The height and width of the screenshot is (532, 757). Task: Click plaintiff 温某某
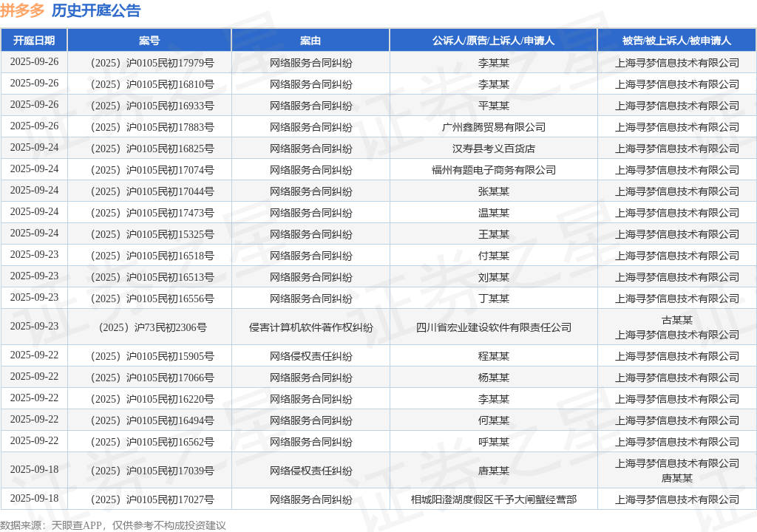pyautogui.click(x=493, y=213)
